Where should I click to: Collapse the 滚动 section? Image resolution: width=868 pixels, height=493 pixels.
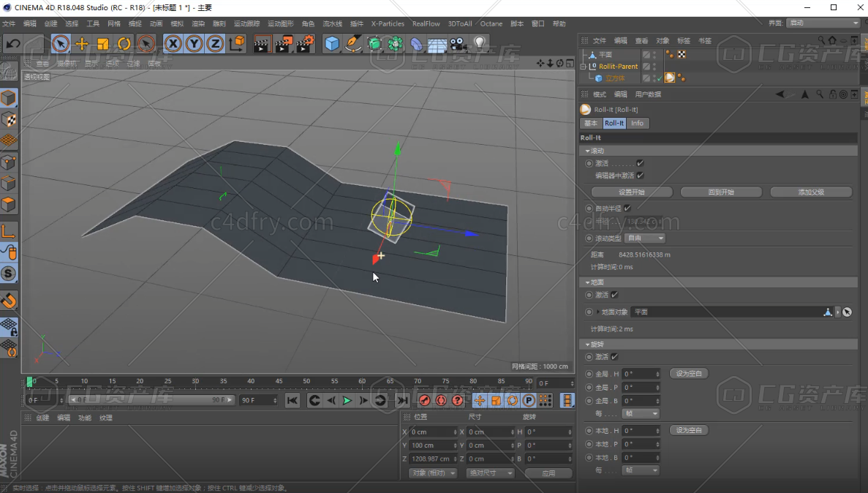588,151
